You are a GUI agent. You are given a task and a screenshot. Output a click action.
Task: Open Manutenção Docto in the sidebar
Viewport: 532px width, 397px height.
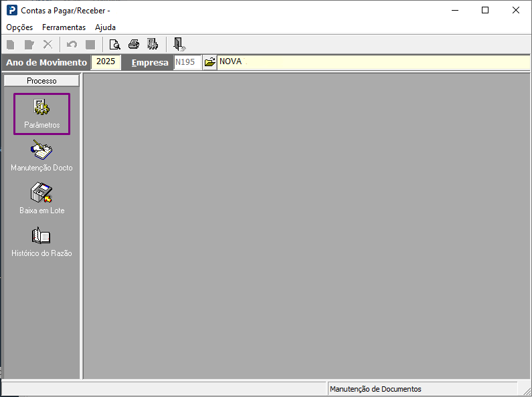click(x=41, y=156)
